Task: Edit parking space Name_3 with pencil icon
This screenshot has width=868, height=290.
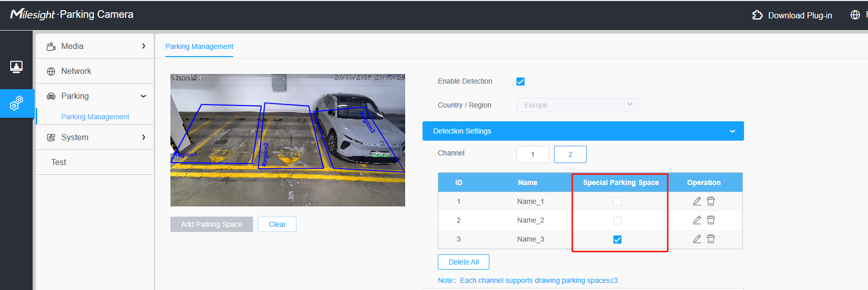Action: click(697, 239)
